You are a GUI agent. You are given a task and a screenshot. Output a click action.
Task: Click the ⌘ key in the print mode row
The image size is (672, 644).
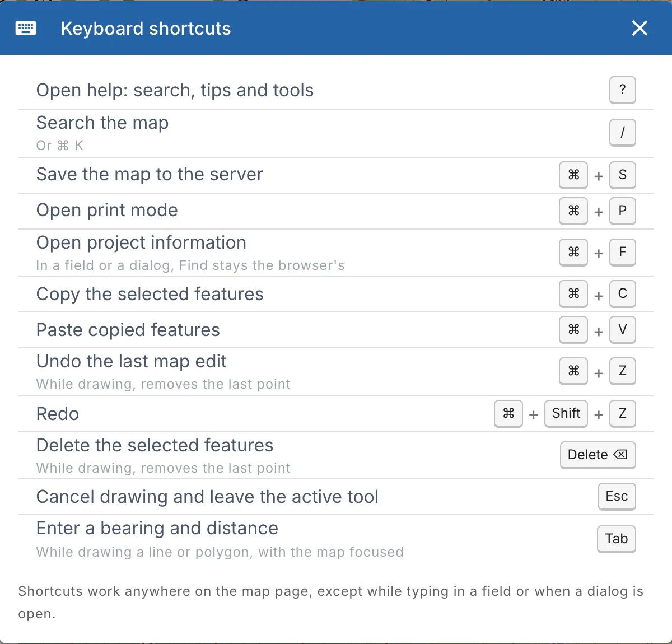(x=573, y=211)
